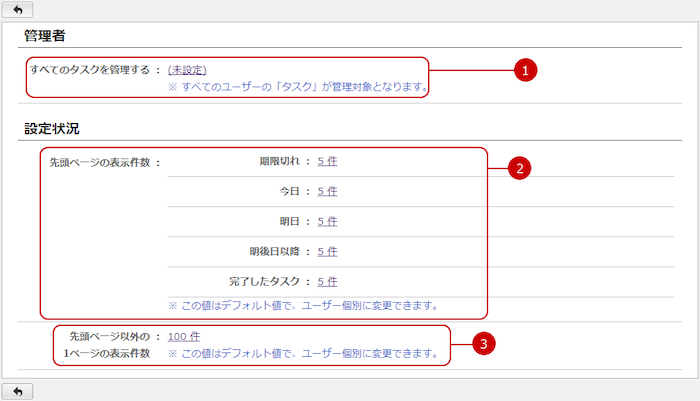Click the 先頭ページの表示件数 label
Image resolution: width=700 pixels, height=401 pixels.
tap(100, 160)
